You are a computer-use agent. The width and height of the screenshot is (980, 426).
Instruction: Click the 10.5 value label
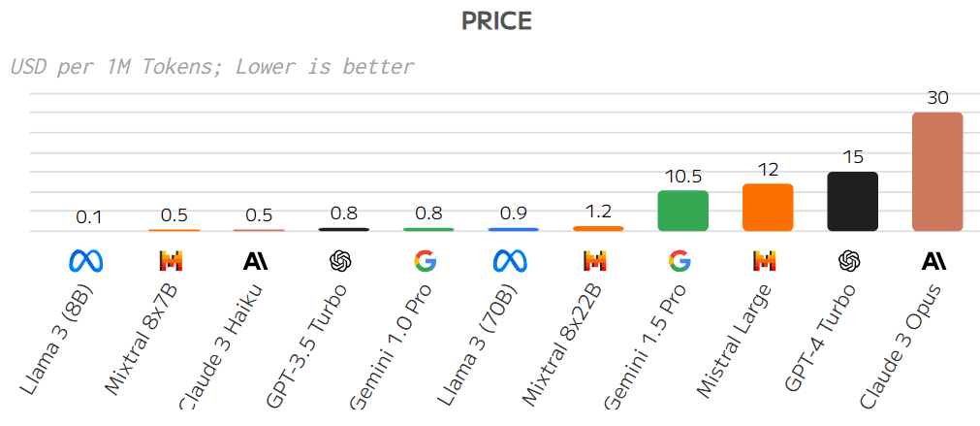682,176
